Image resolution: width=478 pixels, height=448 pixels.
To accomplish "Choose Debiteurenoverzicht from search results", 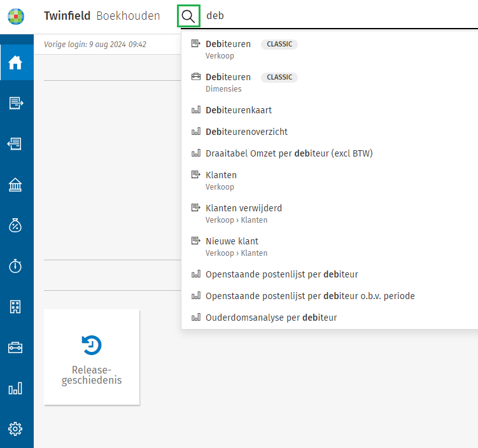I will (246, 132).
